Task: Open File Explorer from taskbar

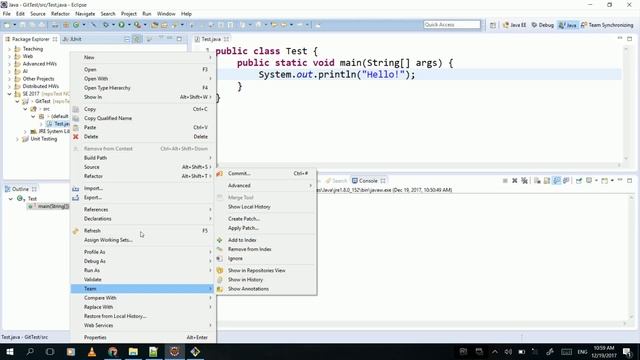Action: 133,352
